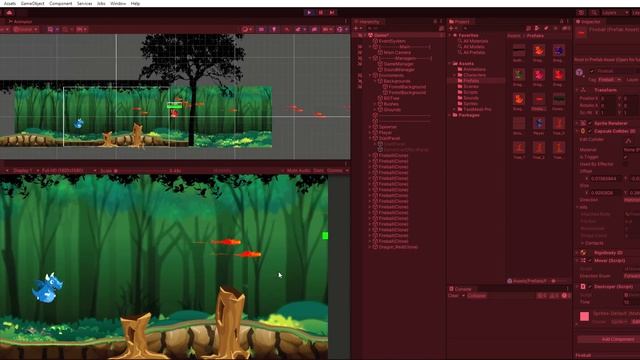Screen dimensions: 640x360
Task: Open the cloud services icon
Action: [x=9, y=13]
